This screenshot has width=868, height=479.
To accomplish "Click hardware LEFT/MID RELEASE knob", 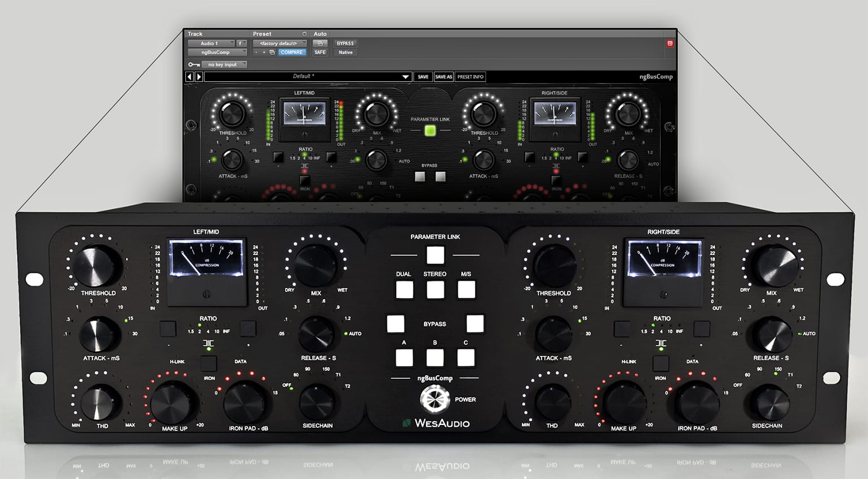I will tap(317, 335).
